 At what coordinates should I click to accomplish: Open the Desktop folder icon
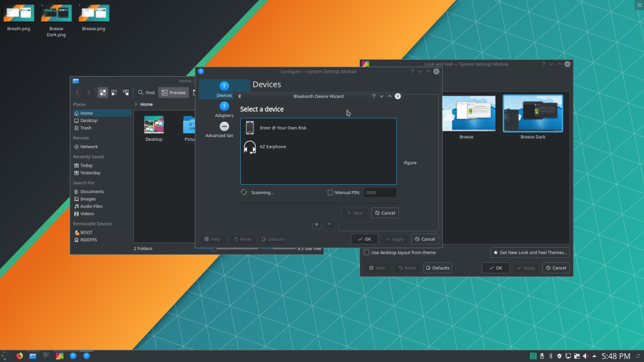[x=154, y=128]
